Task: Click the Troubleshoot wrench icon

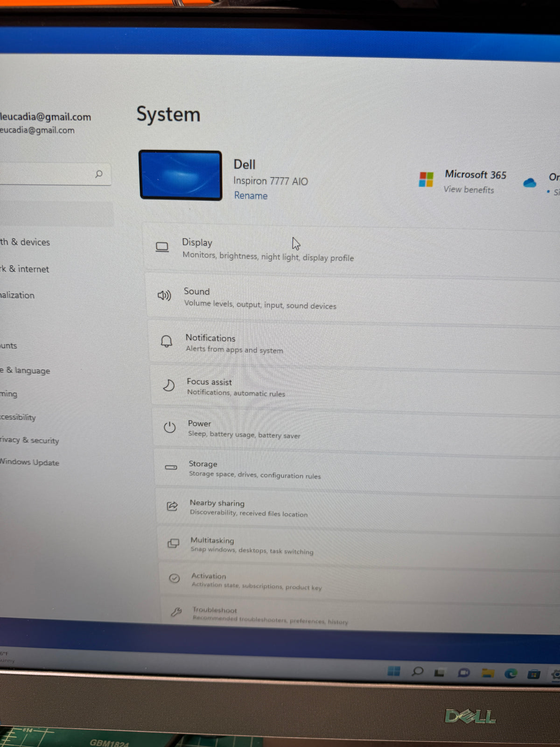Action: coord(176,612)
